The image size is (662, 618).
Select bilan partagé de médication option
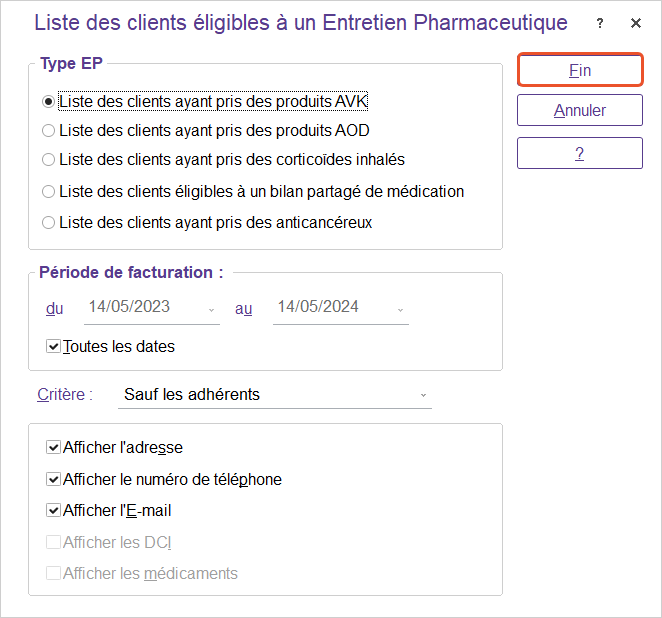pos(48,191)
